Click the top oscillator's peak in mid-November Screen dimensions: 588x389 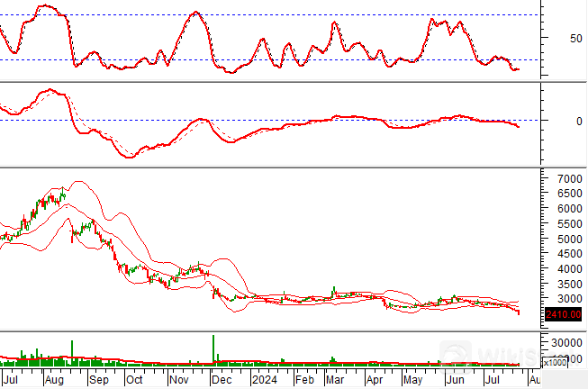[x=194, y=13]
